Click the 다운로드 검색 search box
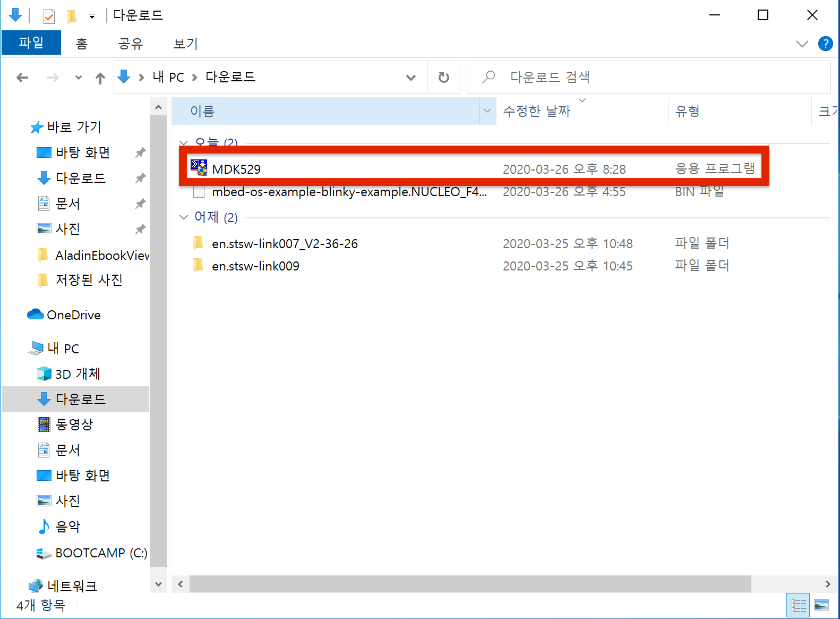Screen dimensions: 840x619 point(648,78)
